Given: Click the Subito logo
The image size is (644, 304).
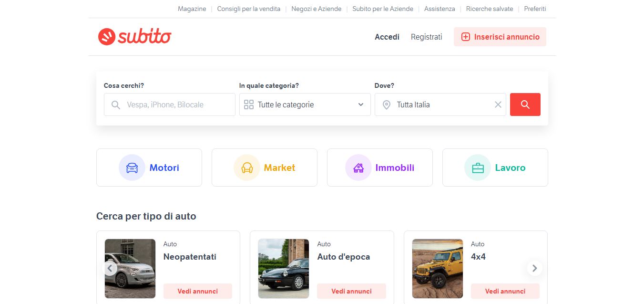Looking at the screenshot, I should click(134, 37).
